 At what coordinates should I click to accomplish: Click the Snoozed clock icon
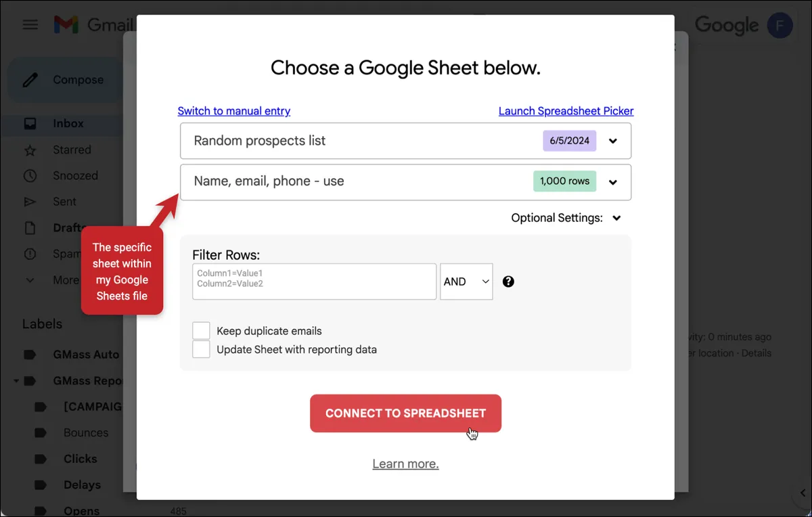(x=30, y=176)
